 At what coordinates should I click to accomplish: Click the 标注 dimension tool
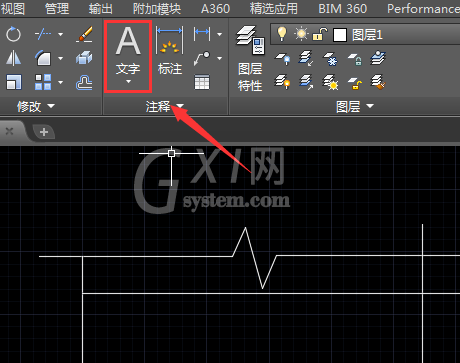[170, 51]
